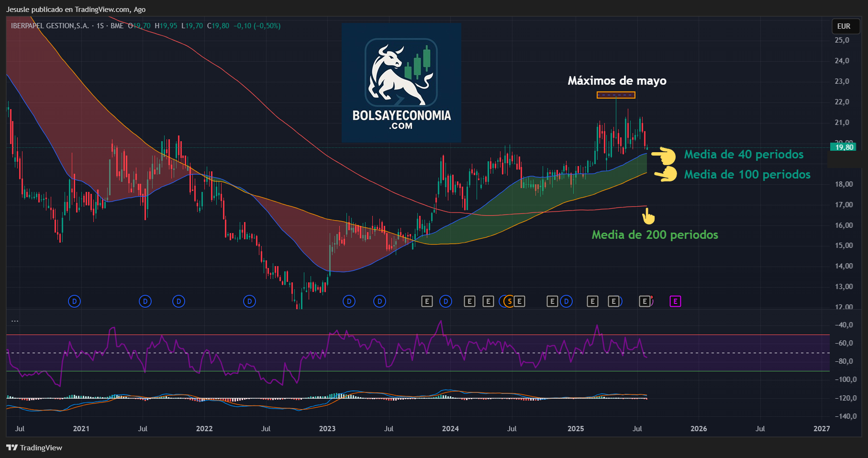
Task: Click the dividend D marker just before 2024
Action: point(445,301)
